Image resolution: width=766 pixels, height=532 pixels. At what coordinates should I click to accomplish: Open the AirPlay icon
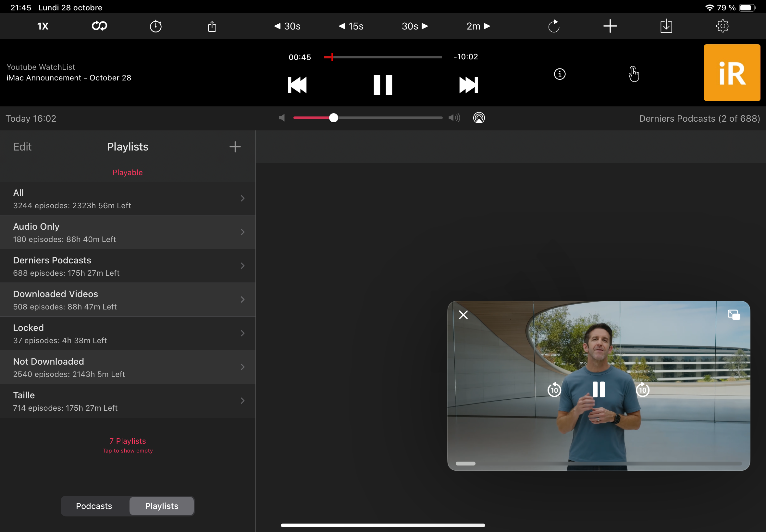click(x=479, y=118)
